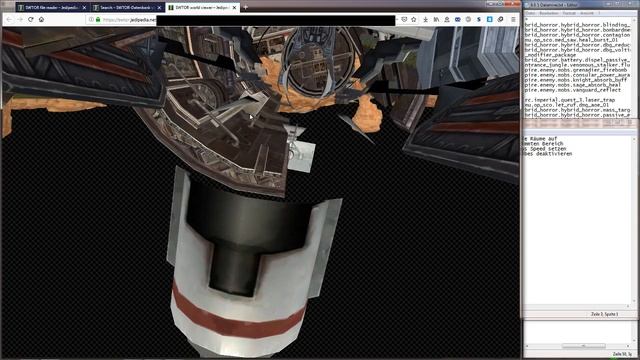Open the Format menu in the upper Editor

[x=569, y=13]
